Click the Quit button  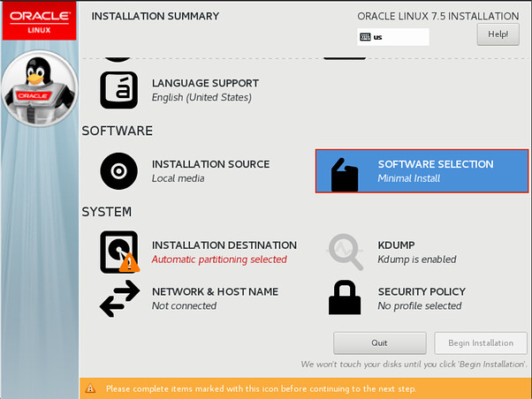click(380, 343)
